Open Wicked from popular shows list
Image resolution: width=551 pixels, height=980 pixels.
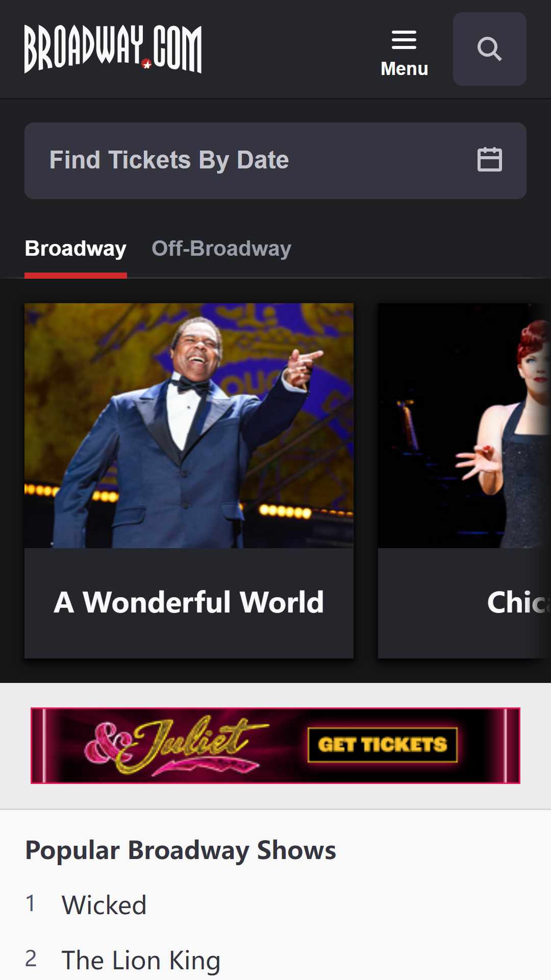click(x=104, y=905)
